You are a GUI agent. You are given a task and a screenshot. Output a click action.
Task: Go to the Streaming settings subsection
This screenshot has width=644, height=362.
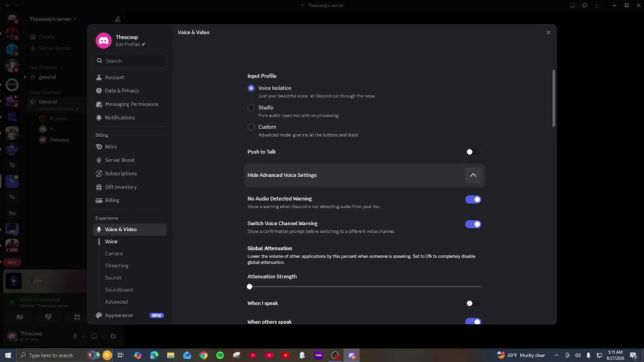pos(117,265)
